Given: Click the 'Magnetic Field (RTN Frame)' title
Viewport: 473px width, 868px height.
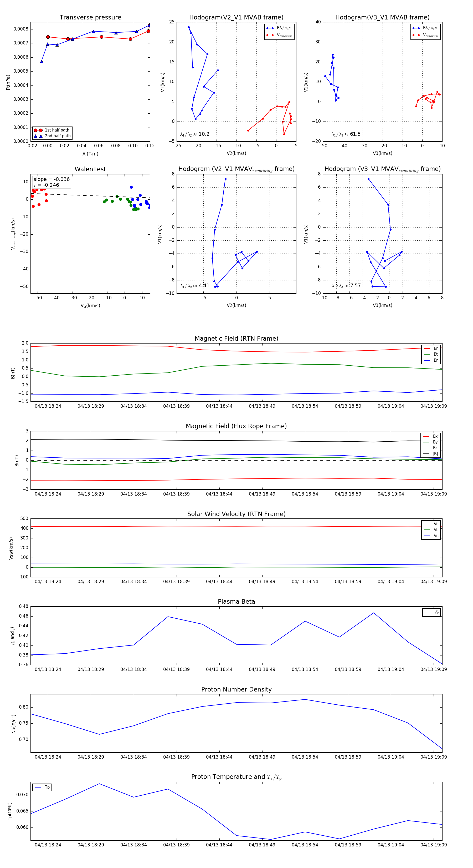Looking at the screenshot, I should pyautogui.click(x=236, y=339).
